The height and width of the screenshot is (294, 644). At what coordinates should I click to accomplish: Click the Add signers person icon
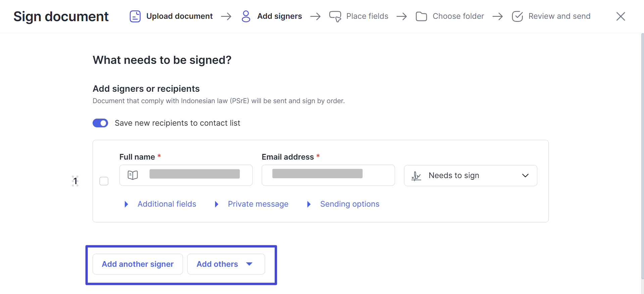246,16
